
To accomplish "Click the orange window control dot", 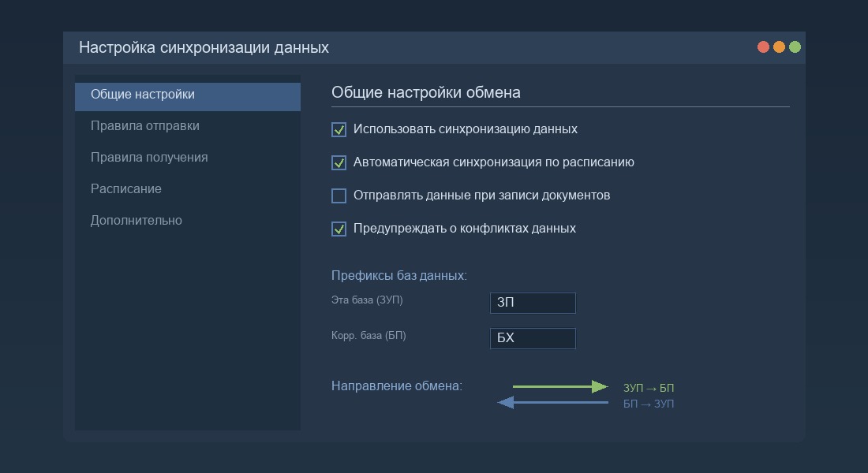I will click(x=778, y=47).
